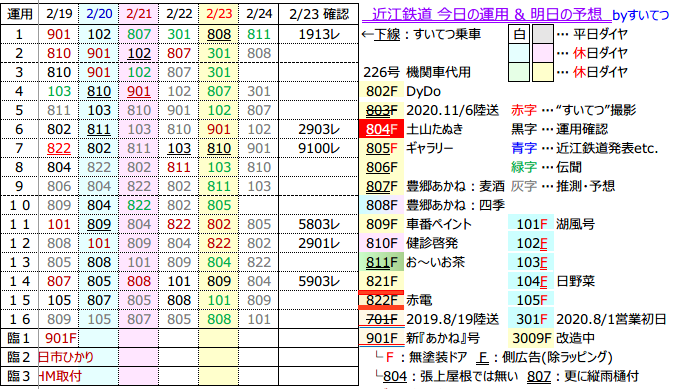Click the 日野菜 label
The height and width of the screenshot is (389, 676).
575,281
